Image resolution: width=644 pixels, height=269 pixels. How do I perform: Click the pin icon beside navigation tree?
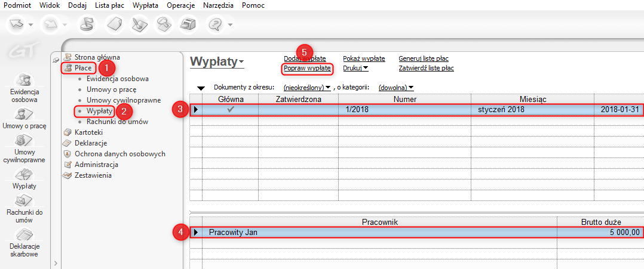tap(56, 60)
